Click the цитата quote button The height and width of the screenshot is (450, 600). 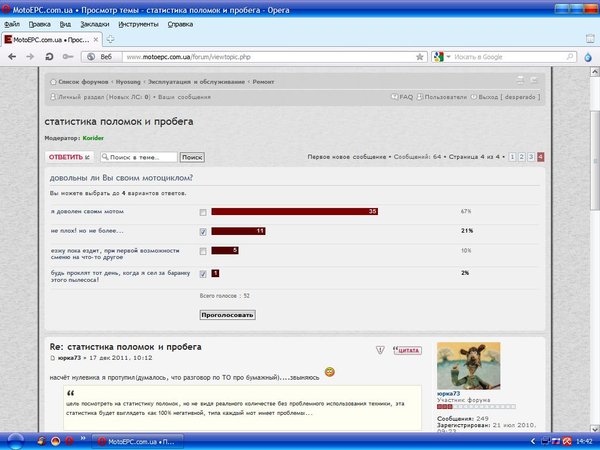[408, 350]
